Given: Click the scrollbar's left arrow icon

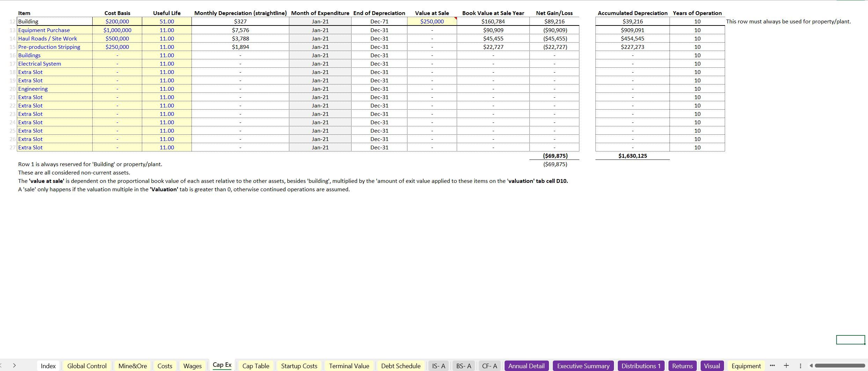Looking at the screenshot, I should click(811, 365).
